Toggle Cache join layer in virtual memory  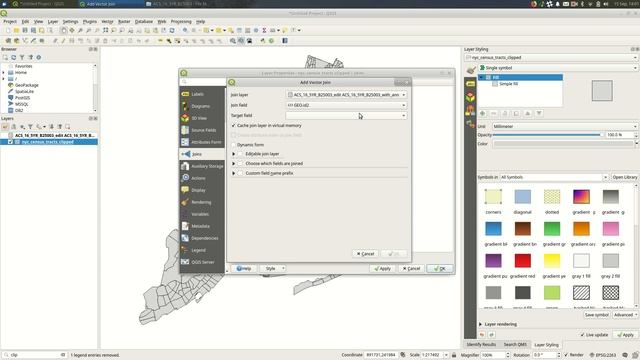pos(234,125)
